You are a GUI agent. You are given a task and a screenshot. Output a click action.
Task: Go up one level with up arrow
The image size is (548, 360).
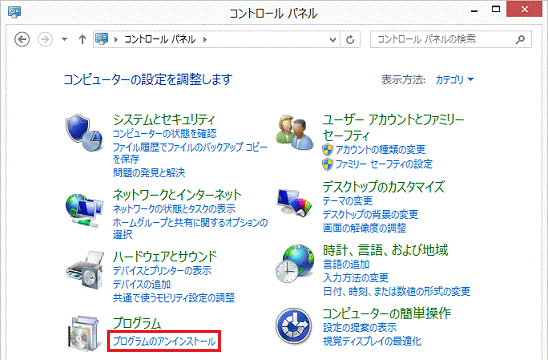(x=82, y=39)
